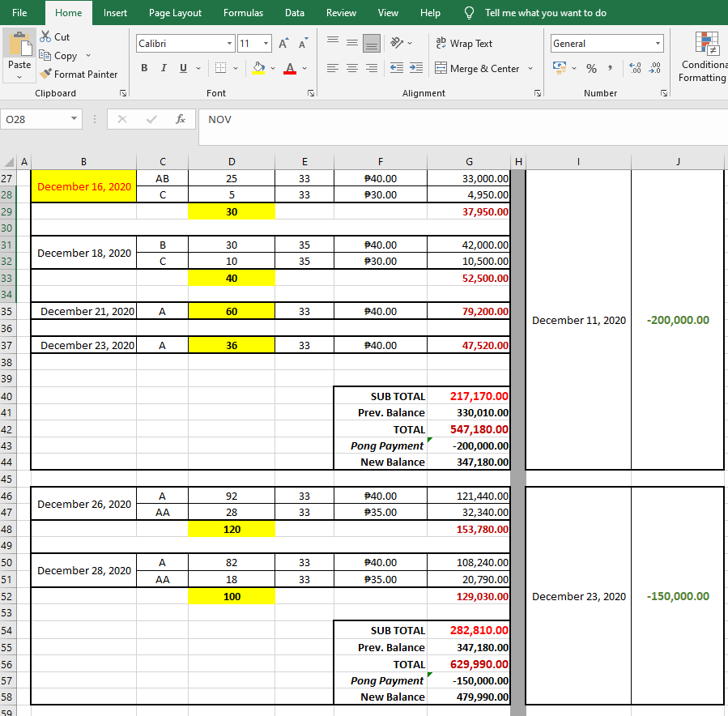Viewport: 728px width, 716px height.
Task: Select the yellow December 16, 2020 cell
Action: click(x=84, y=186)
